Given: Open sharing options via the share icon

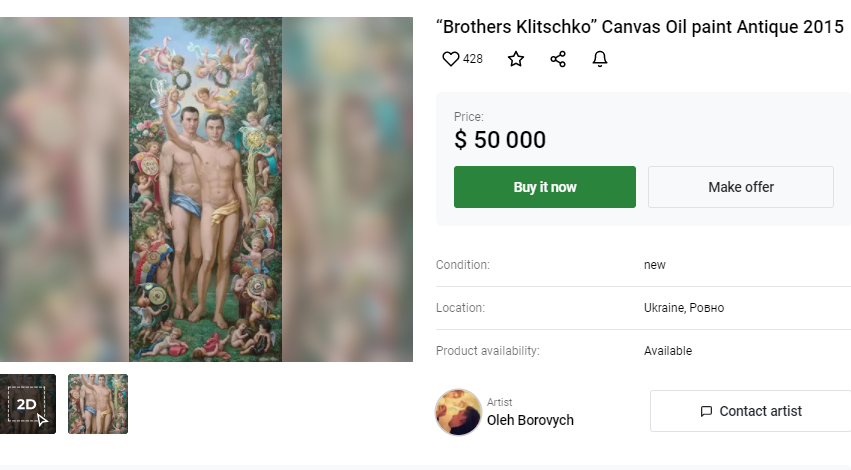Looking at the screenshot, I should [x=558, y=59].
